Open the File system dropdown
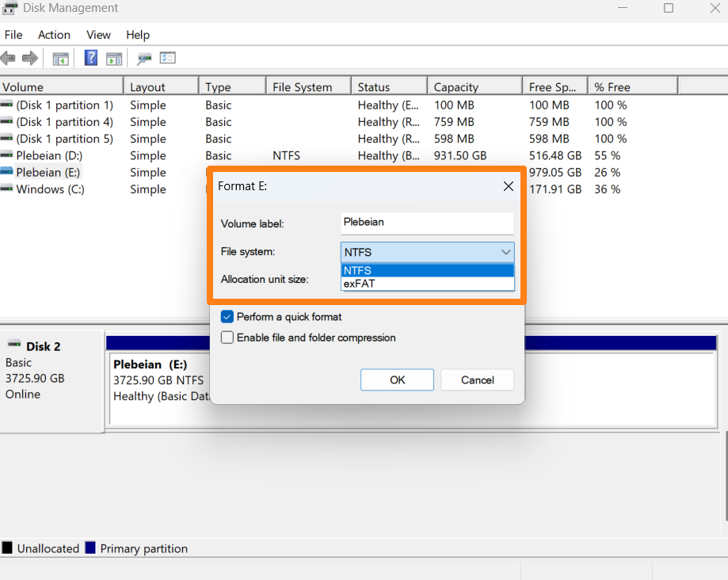 click(x=503, y=252)
